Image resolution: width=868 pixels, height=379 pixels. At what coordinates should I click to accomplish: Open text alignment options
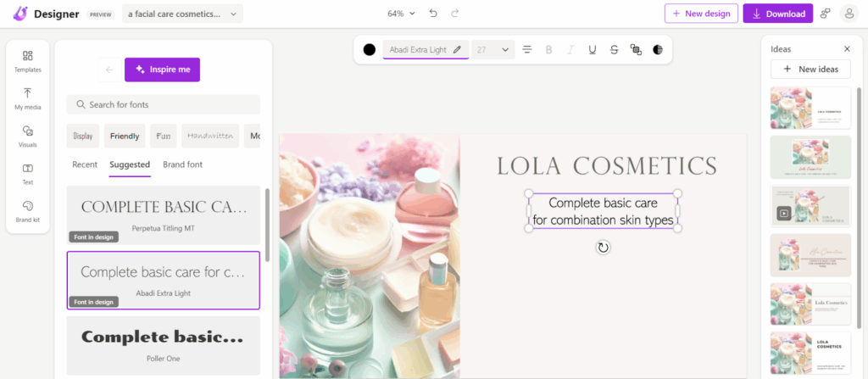[x=527, y=50]
